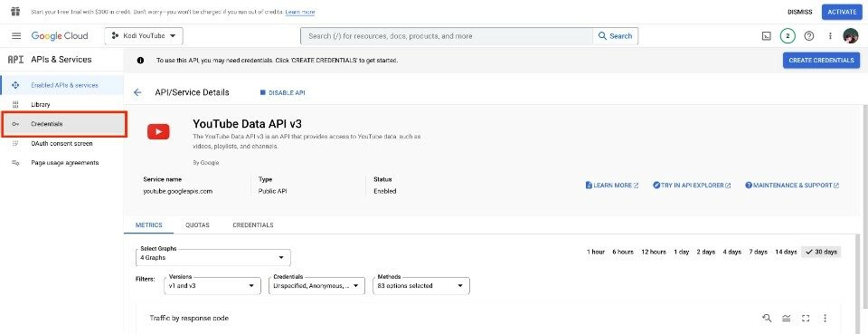Go back with the left arrow icon
868x334 pixels.
(x=137, y=92)
